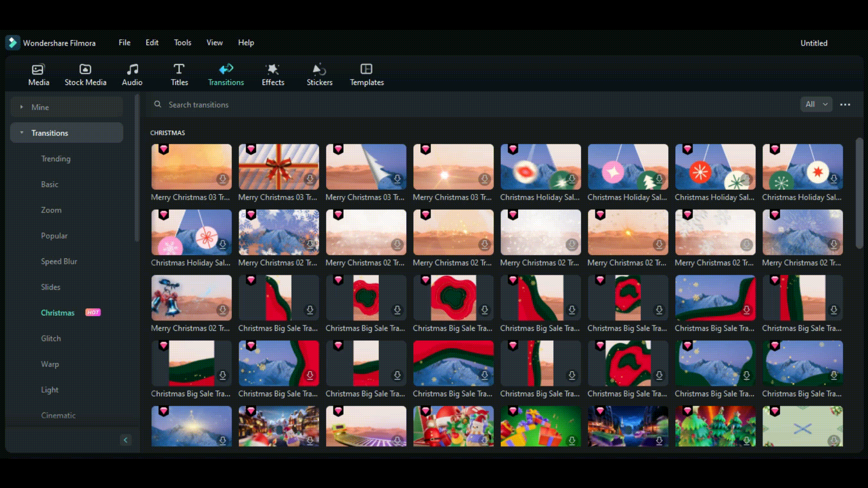868x488 pixels.
Task: Download the gift ribbon bow transition
Action: pos(310,179)
